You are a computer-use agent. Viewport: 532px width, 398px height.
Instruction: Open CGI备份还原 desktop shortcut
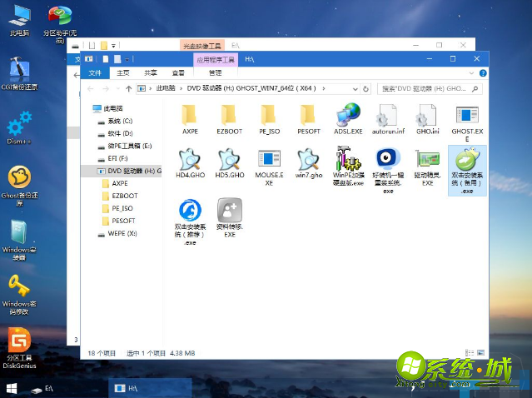click(x=19, y=73)
